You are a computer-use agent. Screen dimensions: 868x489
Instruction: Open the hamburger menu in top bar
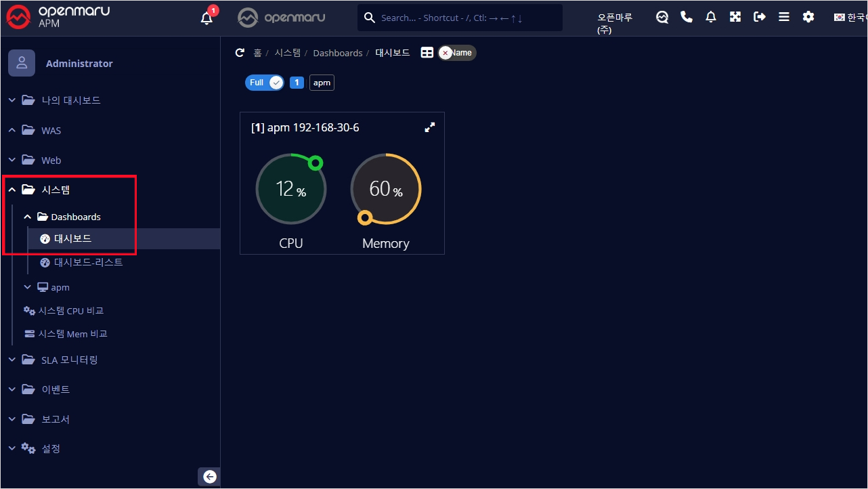click(x=784, y=18)
